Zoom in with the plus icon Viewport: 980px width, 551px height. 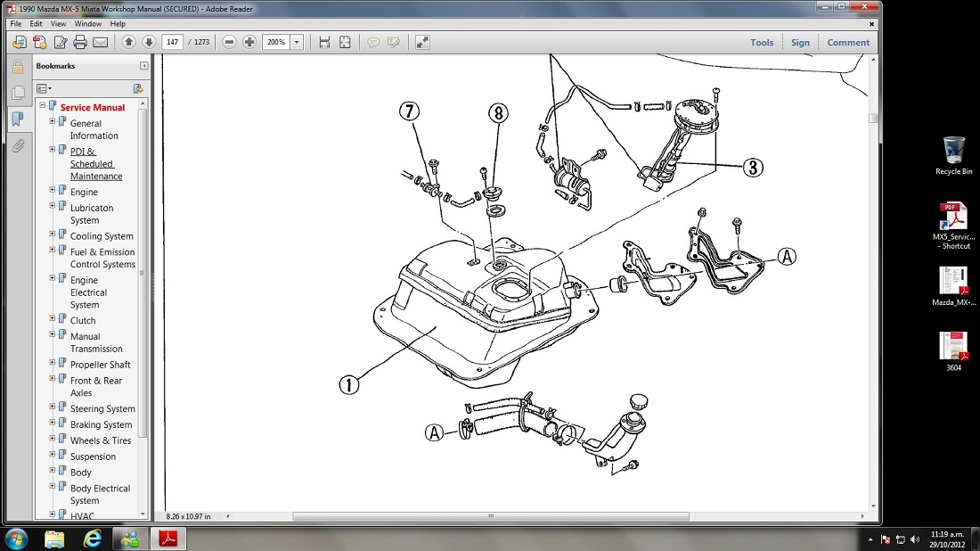249,42
